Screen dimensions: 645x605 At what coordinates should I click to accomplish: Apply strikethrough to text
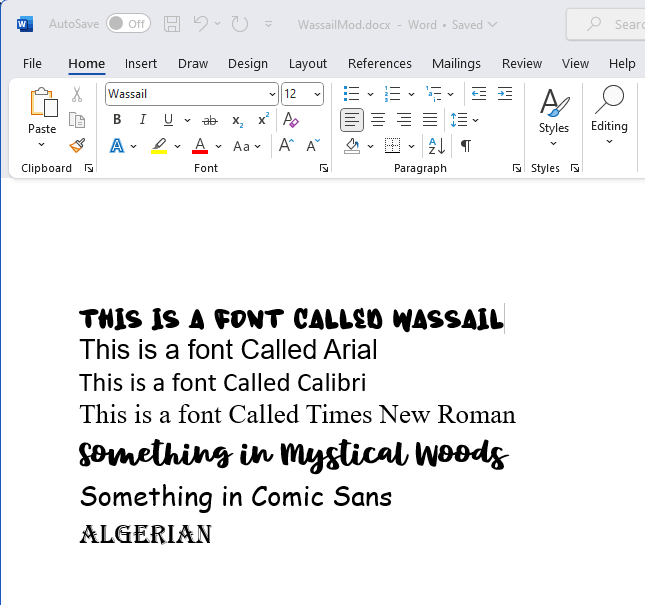(x=210, y=120)
